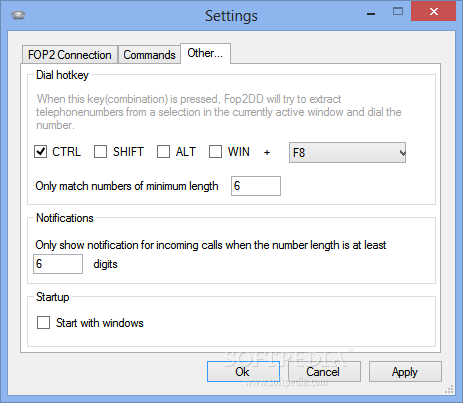This screenshot has width=463, height=403.
Task: Select the Other... tab
Action: tap(205, 53)
